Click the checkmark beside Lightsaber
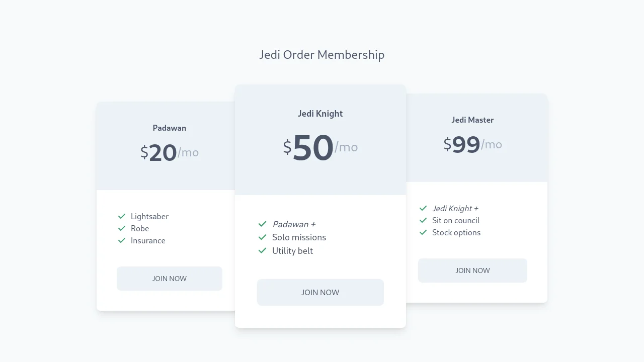 (122, 216)
